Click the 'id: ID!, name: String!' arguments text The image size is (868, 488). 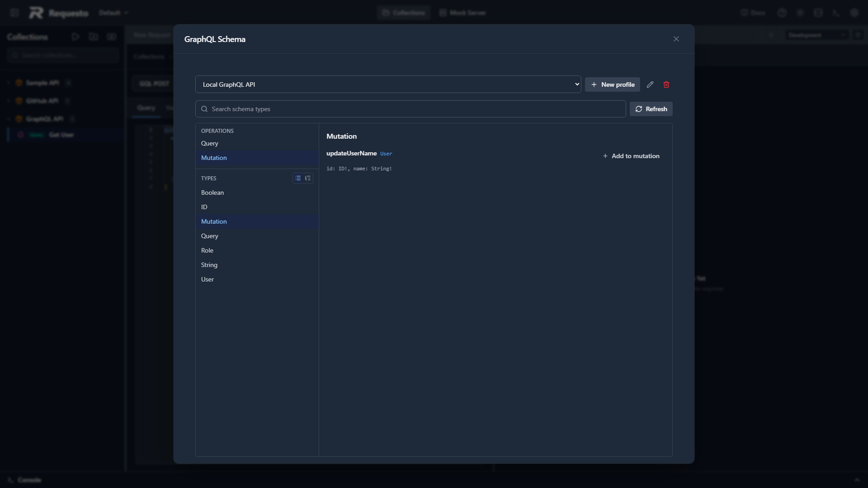[x=359, y=169]
